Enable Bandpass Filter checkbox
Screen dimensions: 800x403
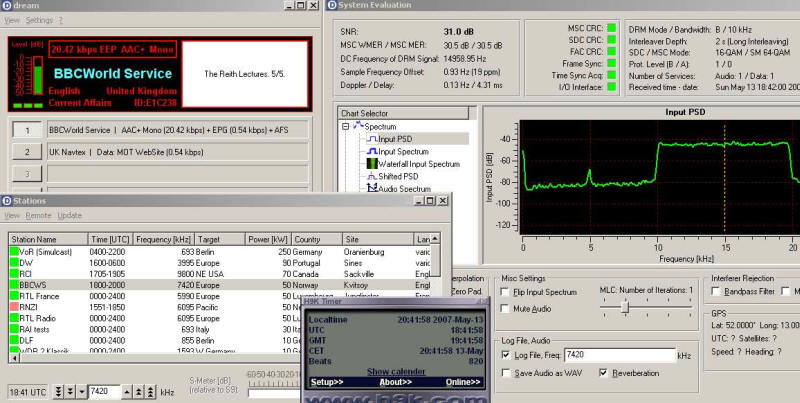[715, 292]
